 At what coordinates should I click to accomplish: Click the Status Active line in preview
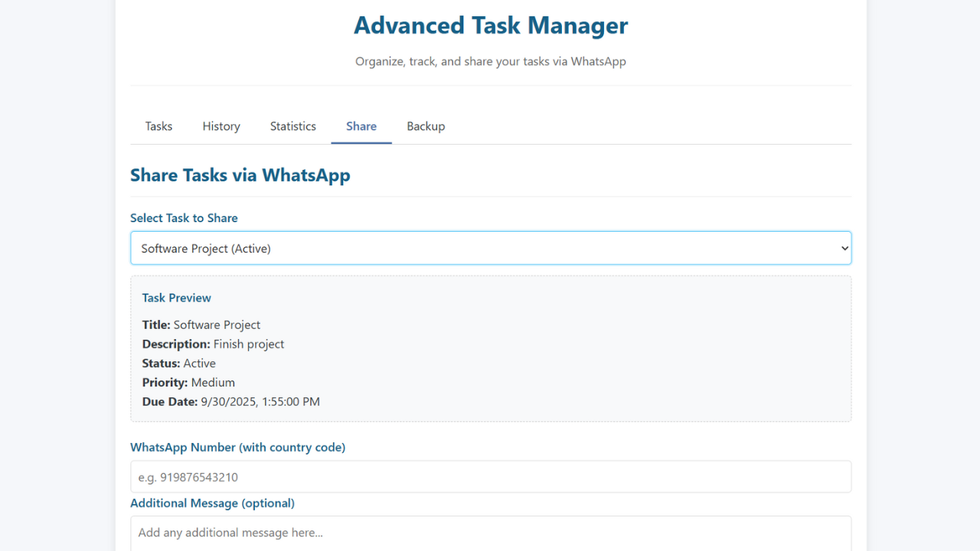pos(179,364)
